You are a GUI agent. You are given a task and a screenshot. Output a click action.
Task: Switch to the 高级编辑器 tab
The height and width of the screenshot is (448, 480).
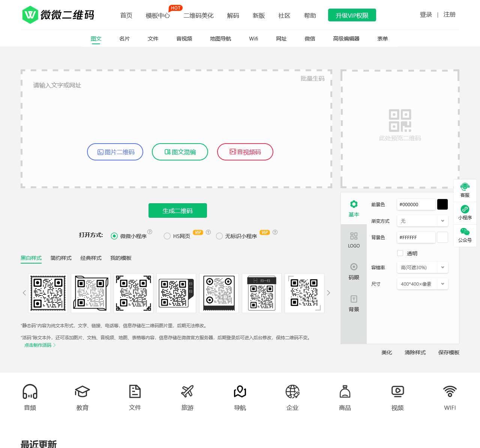346,39
